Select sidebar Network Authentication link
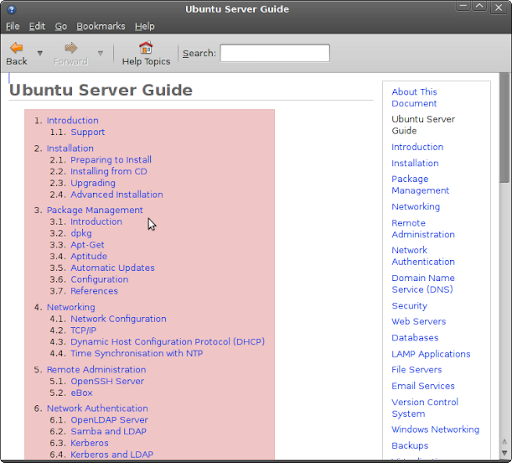The height and width of the screenshot is (463, 512). tap(423, 256)
